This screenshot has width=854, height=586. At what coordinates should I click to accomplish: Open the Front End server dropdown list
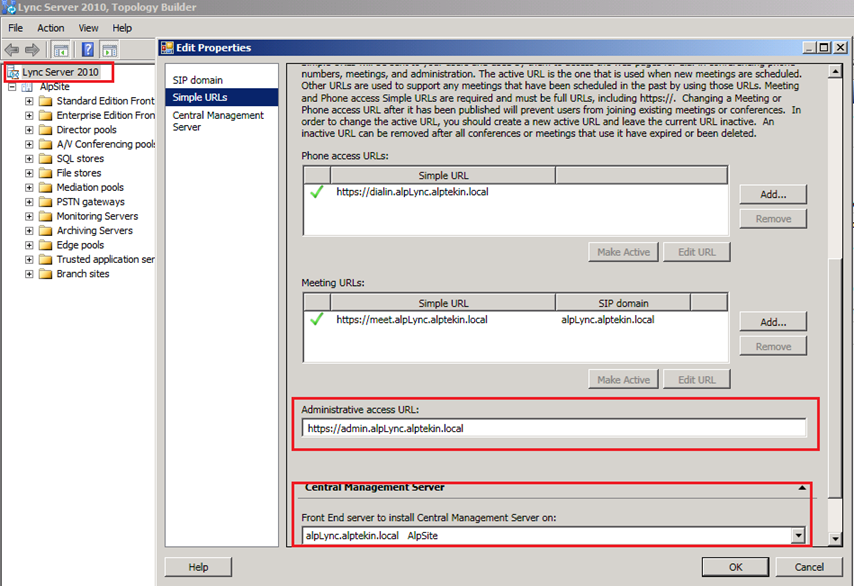tap(798, 535)
